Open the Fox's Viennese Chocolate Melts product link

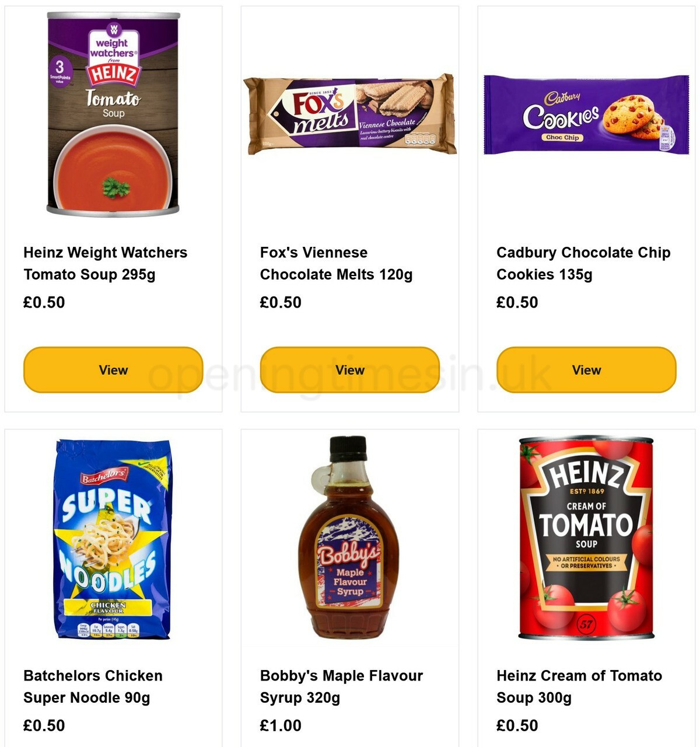pos(336,263)
